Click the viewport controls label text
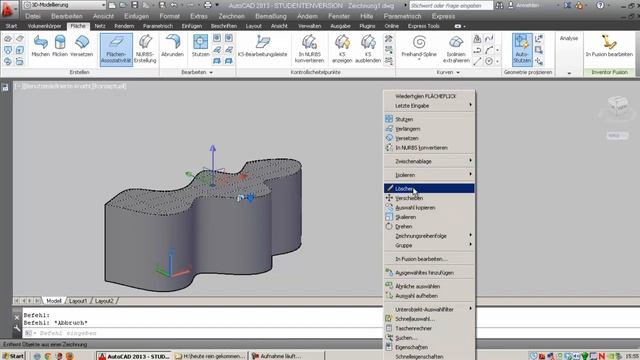 pyautogui.click(x=71, y=86)
